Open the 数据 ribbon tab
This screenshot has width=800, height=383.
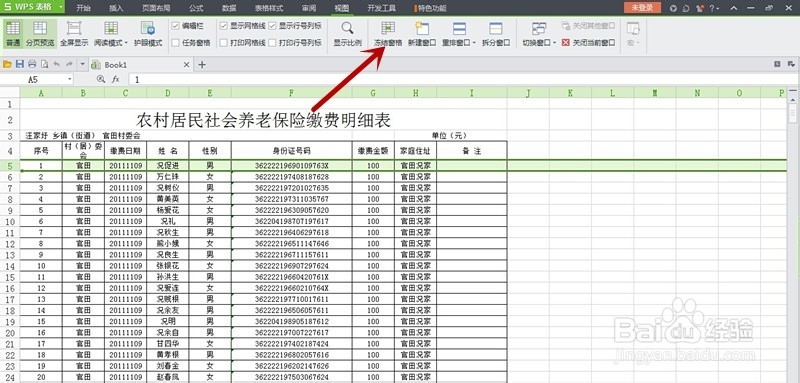(230, 8)
